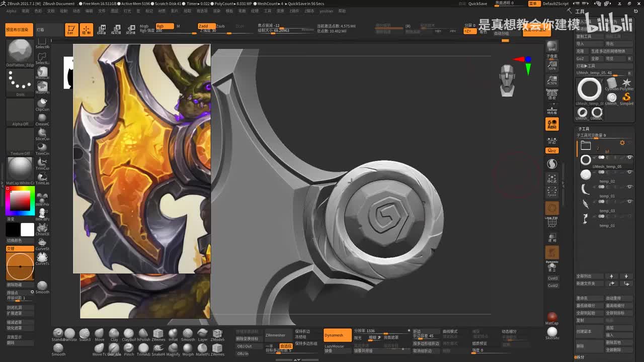Open the current brush picker thumbnail
The image size is (644, 362).
(20, 53)
